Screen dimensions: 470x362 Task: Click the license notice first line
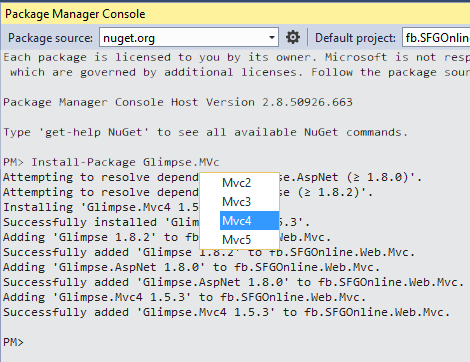tap(236, 57)
